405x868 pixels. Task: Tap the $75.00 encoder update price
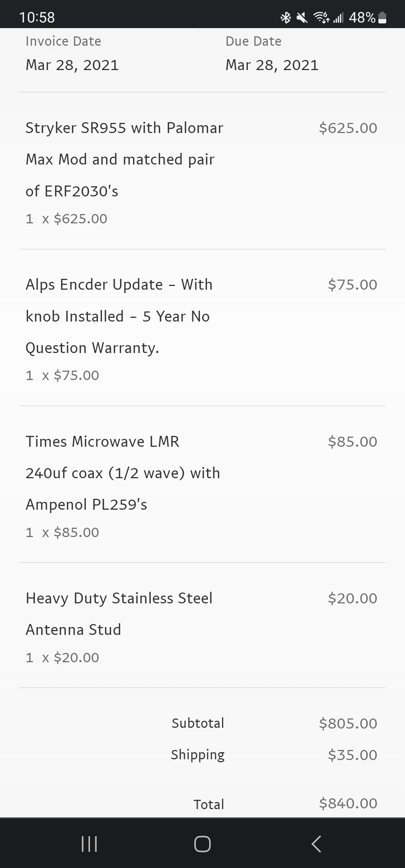pos(352,285)
